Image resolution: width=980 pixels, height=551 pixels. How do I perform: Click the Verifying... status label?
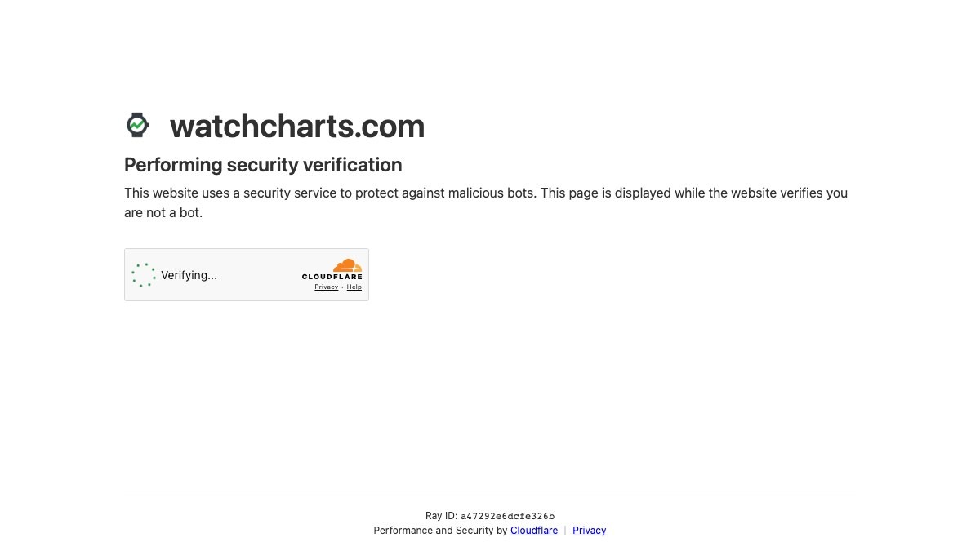click(x=189, y=275)
